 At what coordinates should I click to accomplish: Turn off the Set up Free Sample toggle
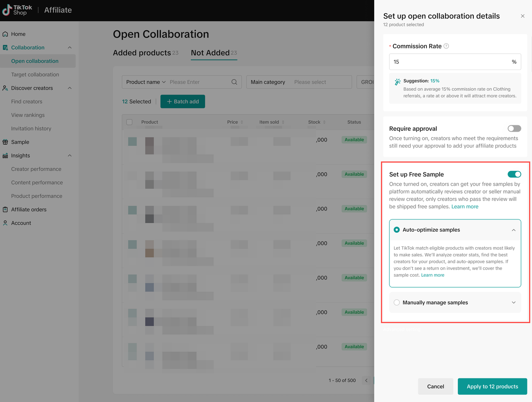[x=514, y=174]
